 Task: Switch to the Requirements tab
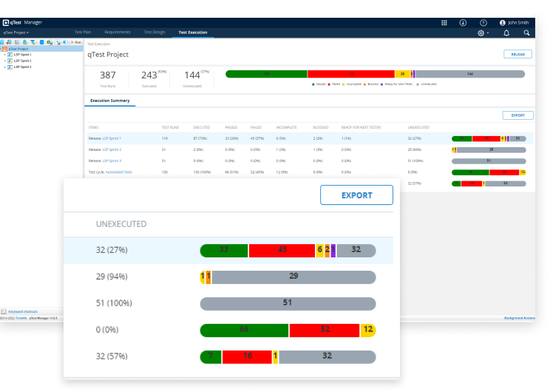(x=118, y=33)
